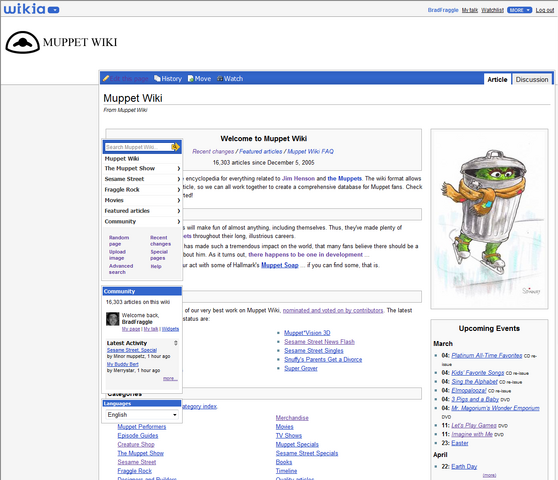
Task: Open the Muppet Performers category link
Action: coord(142,427)
